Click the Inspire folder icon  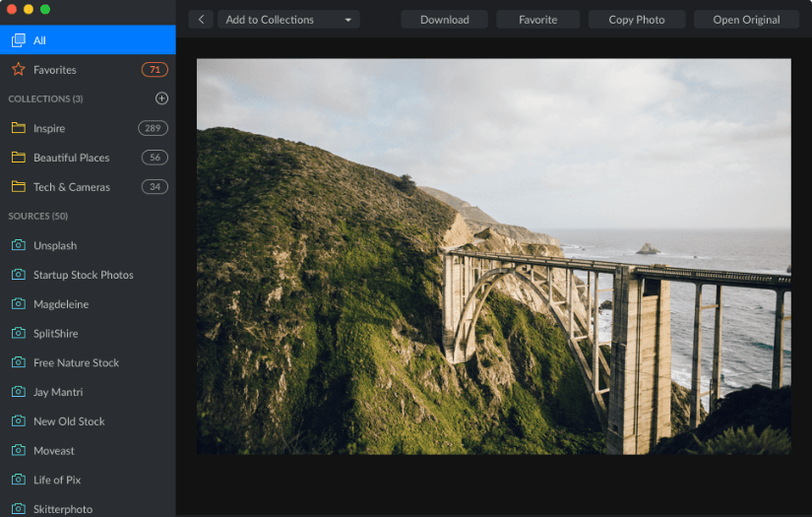tap(19, 128)
